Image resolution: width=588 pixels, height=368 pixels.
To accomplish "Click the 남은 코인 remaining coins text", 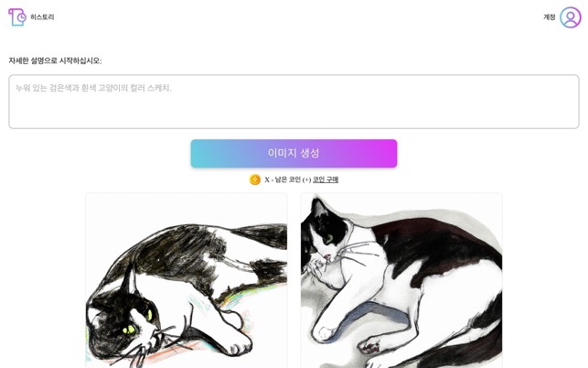I will 288,179.
